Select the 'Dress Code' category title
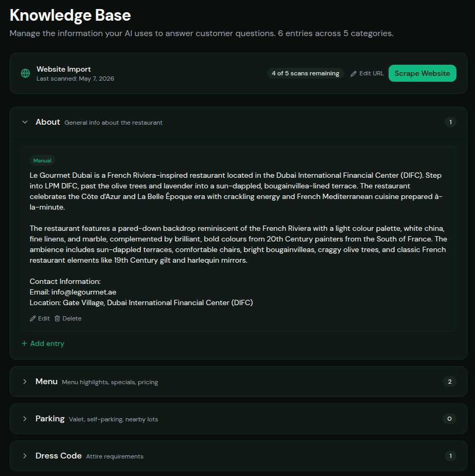475x476 pixels. [x=58, y=456]
